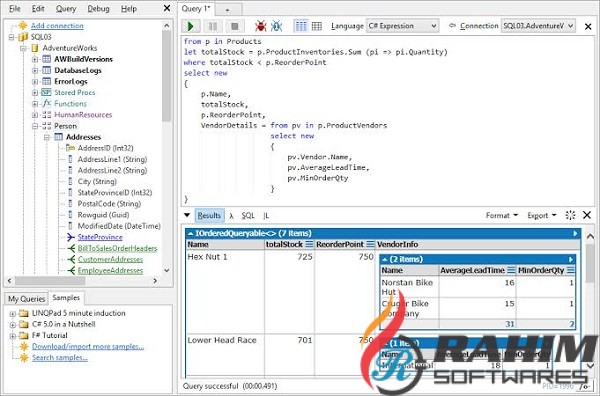Switch to the Query 1 tab
Screen dimensions: 600x396
pos(196,9)
